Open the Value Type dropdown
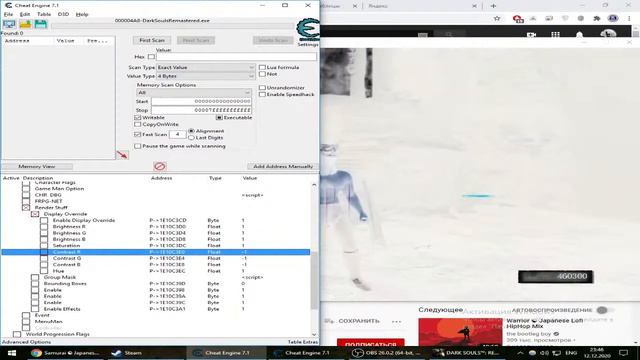Screen dimensions: 640x360 click(206, 76)
